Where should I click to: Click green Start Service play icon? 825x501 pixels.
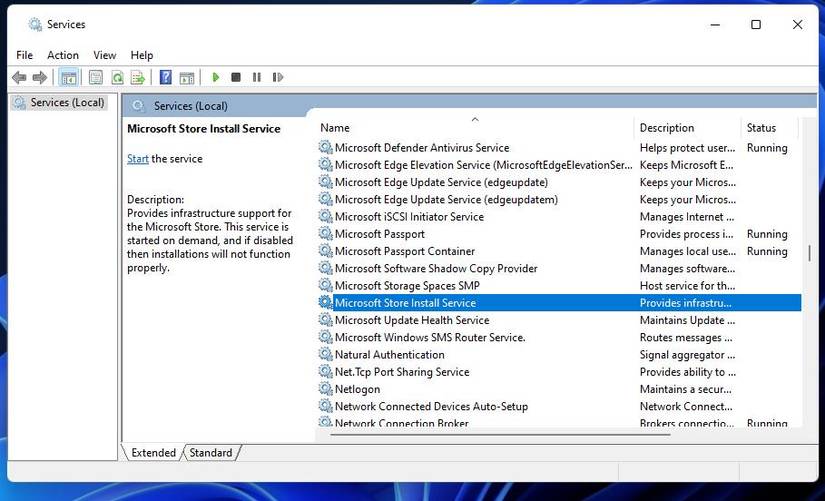click(x=215, y=77)
